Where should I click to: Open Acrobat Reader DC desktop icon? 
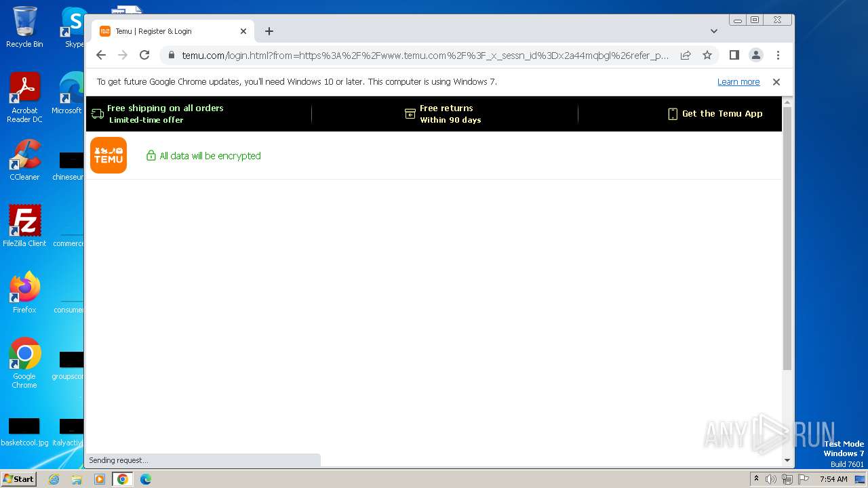point(24,98)
